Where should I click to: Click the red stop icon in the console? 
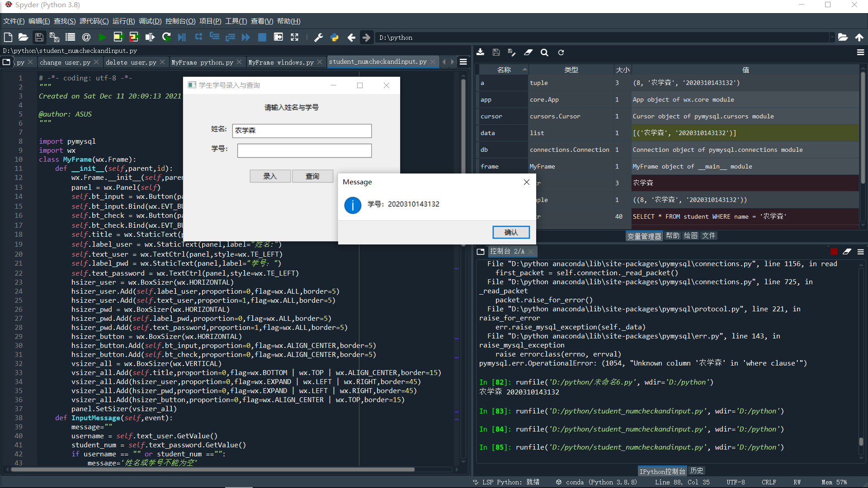(x=834, y=252)
